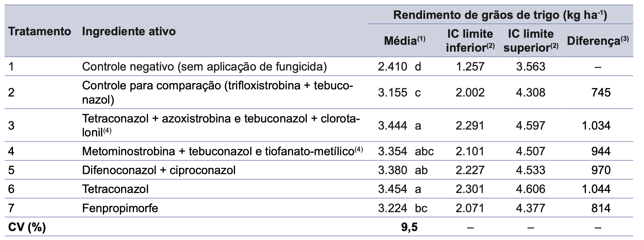The height and width of the screenshot is (240, 644).
Task: Select the lower limit value 2.071
Action: [470, 208]
